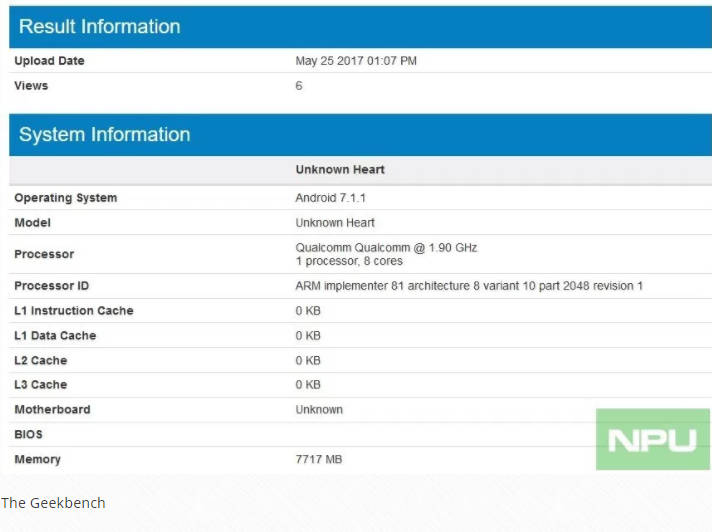Select the Views row label
Viewport: 712px width, 532px height.
(31, 86)
